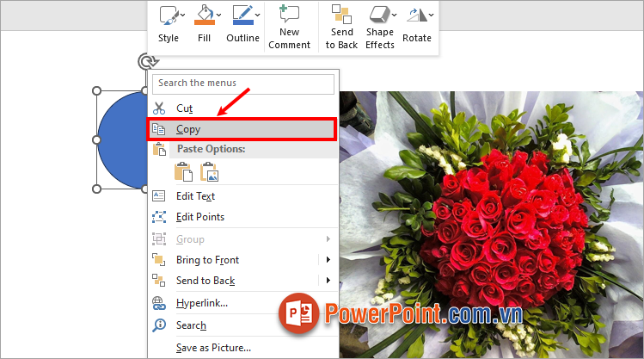Add a New Comment

pos(289,27)
